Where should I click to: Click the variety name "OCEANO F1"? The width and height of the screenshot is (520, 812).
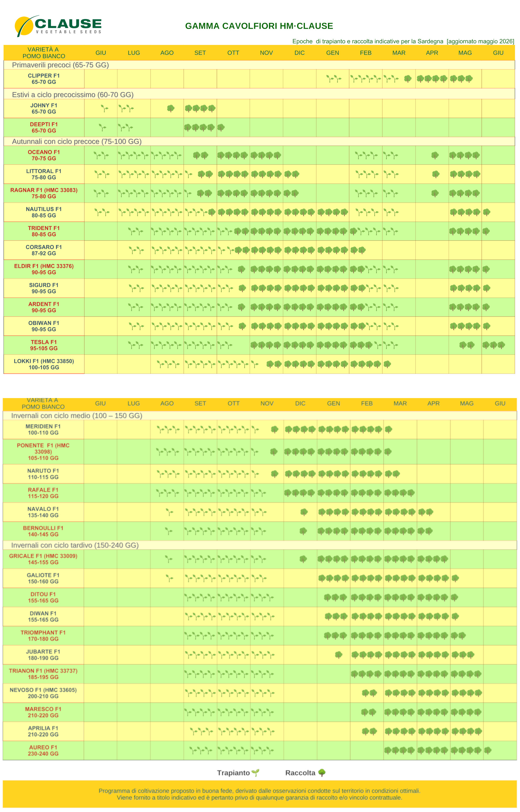click(x=44, y=152)
